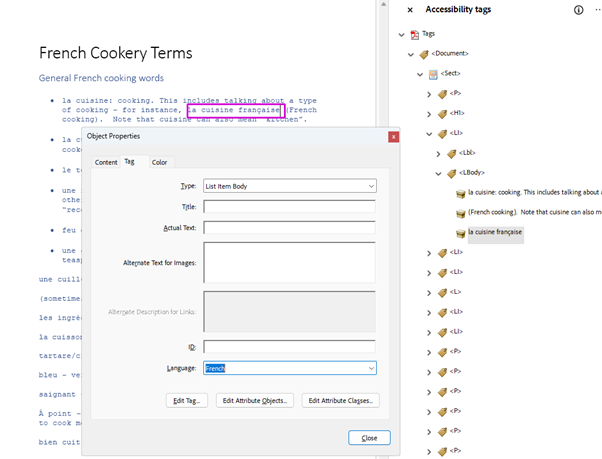The width and height of the screenshot is (602, 459).
Task: Expand the <L> list tag chevron
Action: [429, 293]
